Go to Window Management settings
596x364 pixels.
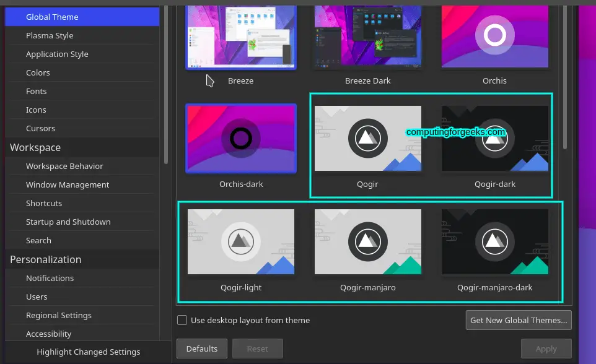82,184
